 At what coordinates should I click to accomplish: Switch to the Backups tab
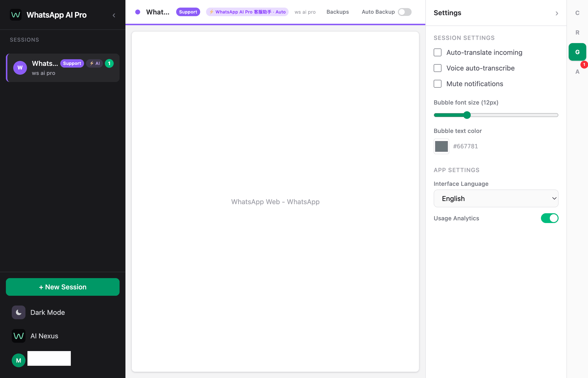coord(337,12)
